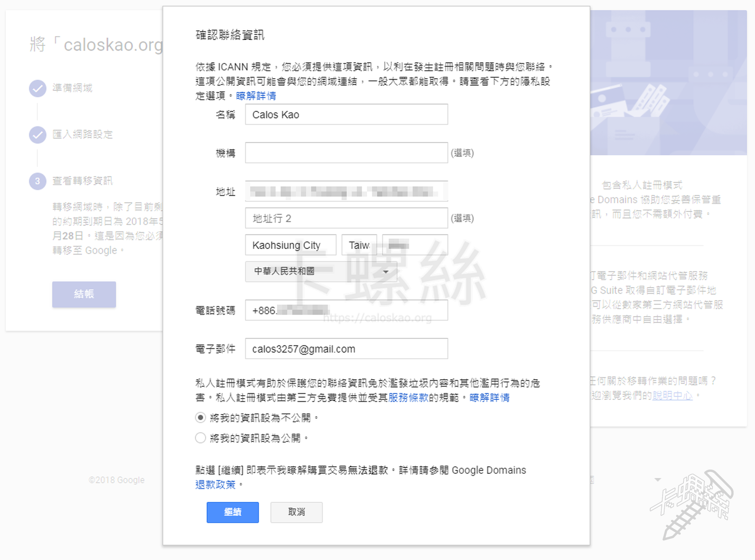
Task: Click the empty 機構 organization field
Action: tap(346, 153)
